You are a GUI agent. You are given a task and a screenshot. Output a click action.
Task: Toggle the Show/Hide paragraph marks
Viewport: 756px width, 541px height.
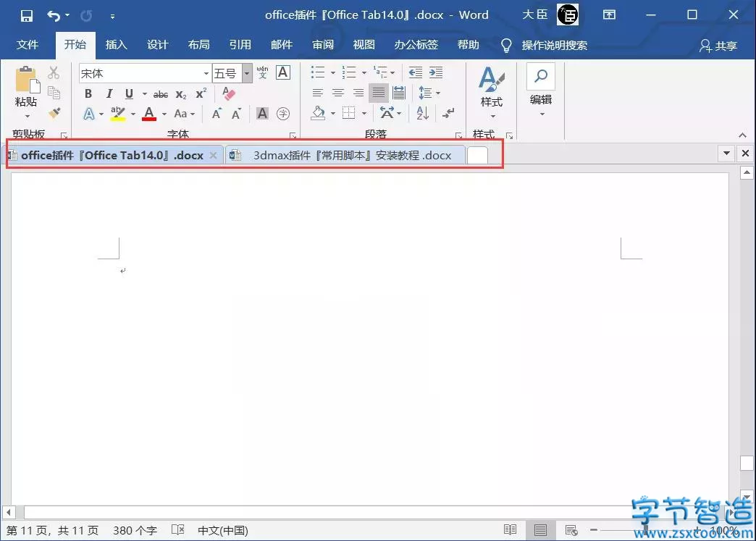click(x=448, y=114)
